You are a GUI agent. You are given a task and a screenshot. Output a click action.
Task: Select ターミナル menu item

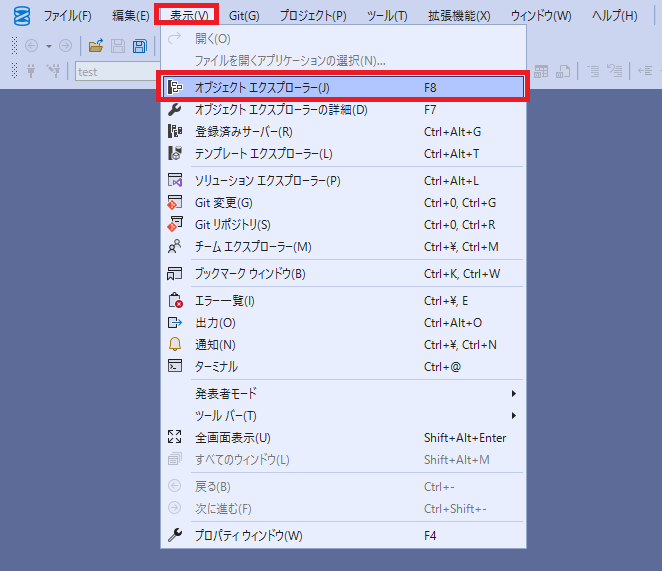tap(343, 367)
